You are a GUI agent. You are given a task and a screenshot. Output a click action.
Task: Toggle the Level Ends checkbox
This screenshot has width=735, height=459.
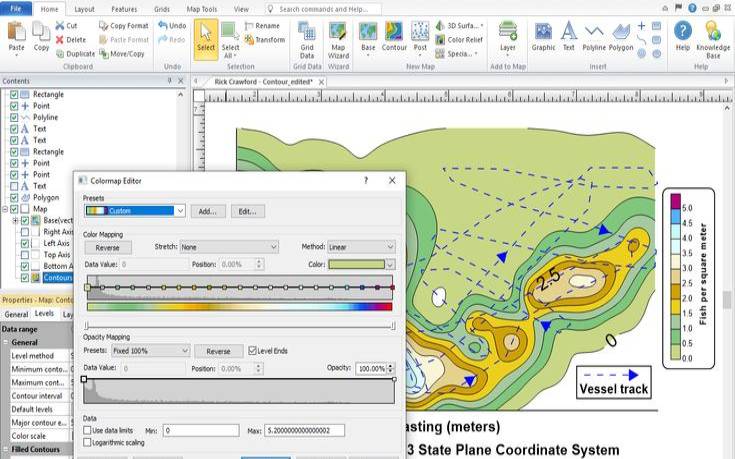[252, 351]
